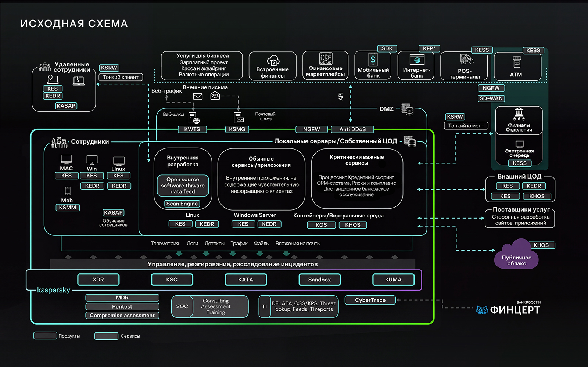Click the Win desktop computer icon
This screenshot has width=588, height=367.
point(92,160)
